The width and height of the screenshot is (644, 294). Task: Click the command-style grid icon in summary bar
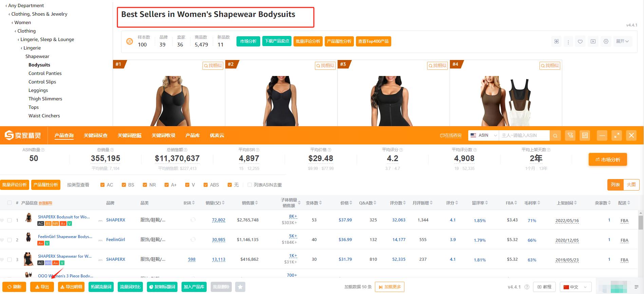click(556, 41)
